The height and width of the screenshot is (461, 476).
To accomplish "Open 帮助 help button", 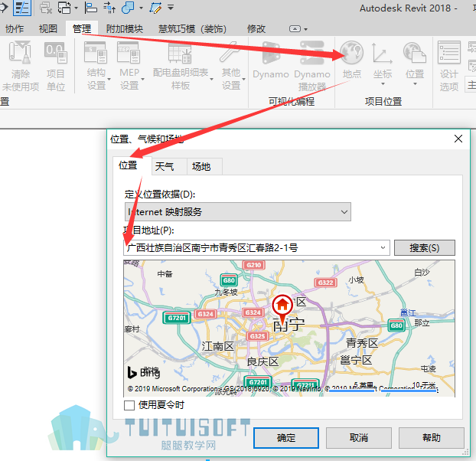I will point(432,437).
